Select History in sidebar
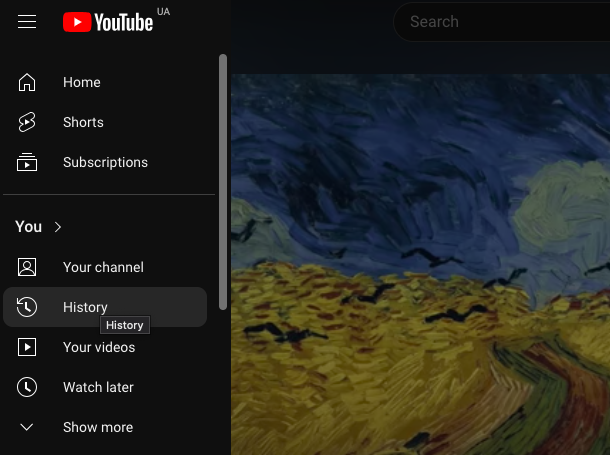This screenshot has height=455, width=610. tap(105, 307)
